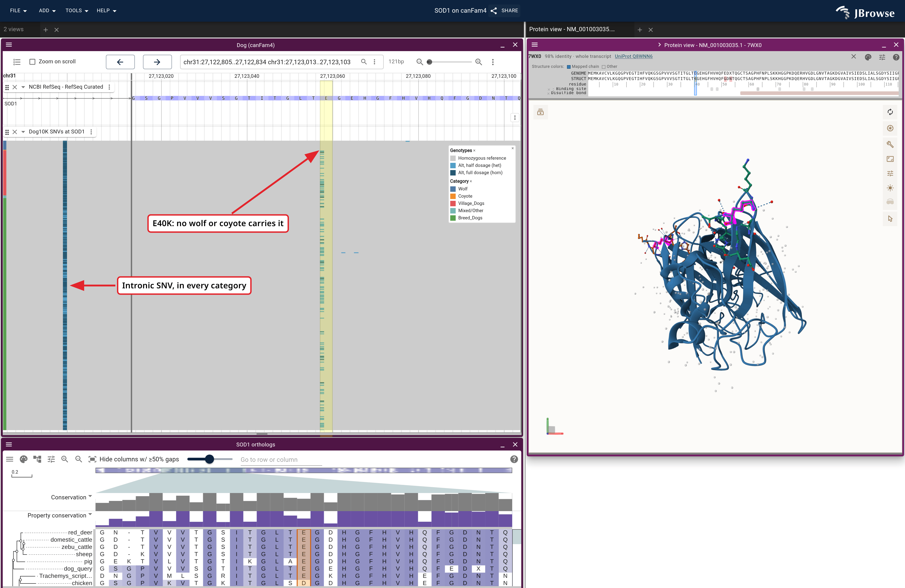Image resolution: width=905 pixels, height=588 pixels.
Task: Expand the NCBI RefSeq track dropdown arrow
Action: pos(23,87)
